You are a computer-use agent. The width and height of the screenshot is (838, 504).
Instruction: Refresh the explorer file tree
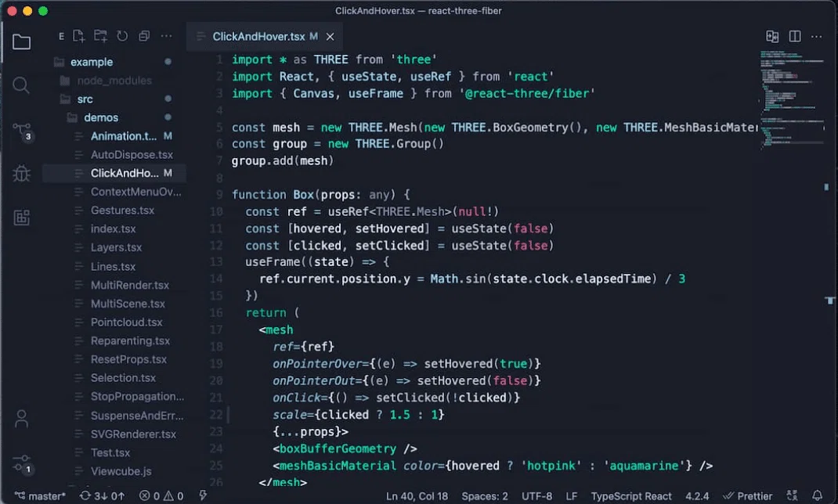point(122,36)
